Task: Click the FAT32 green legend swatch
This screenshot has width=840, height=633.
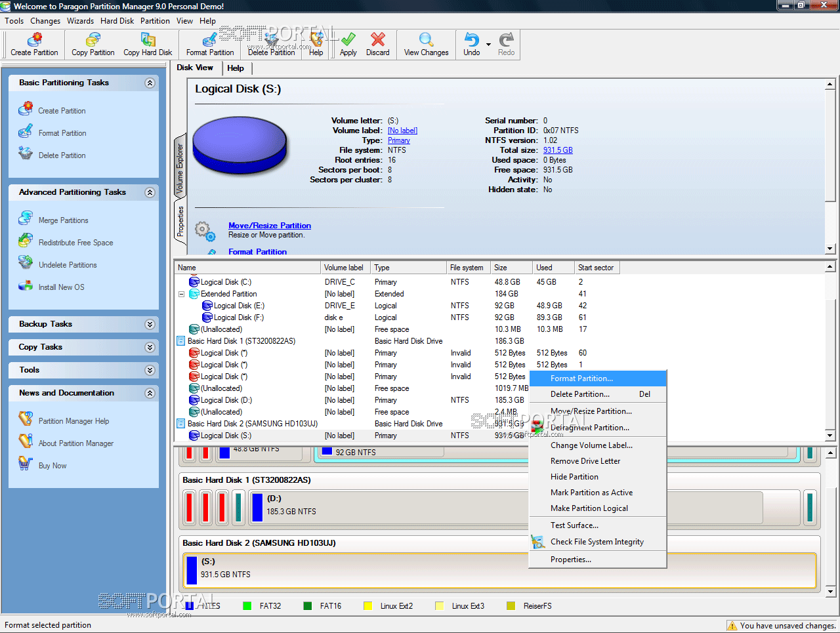Action: [x=247, y=606]
